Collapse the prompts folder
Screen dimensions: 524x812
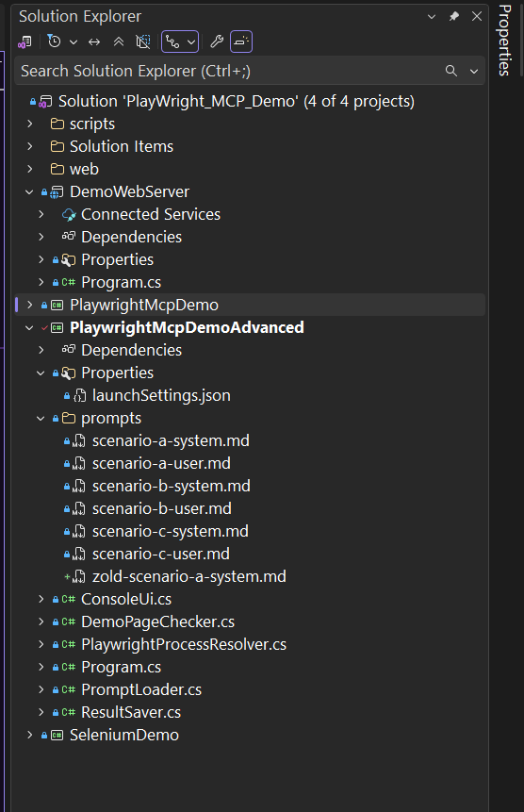point(41,418)
